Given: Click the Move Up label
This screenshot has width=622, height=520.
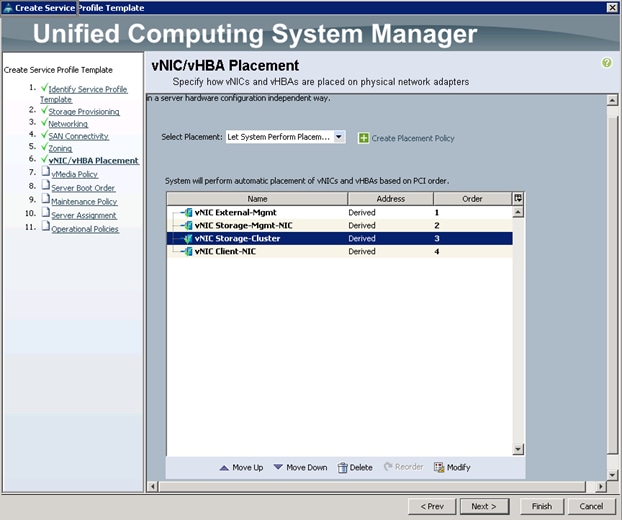Looking at the screenshot, I should pyautogui.click(x=248, y=468).
